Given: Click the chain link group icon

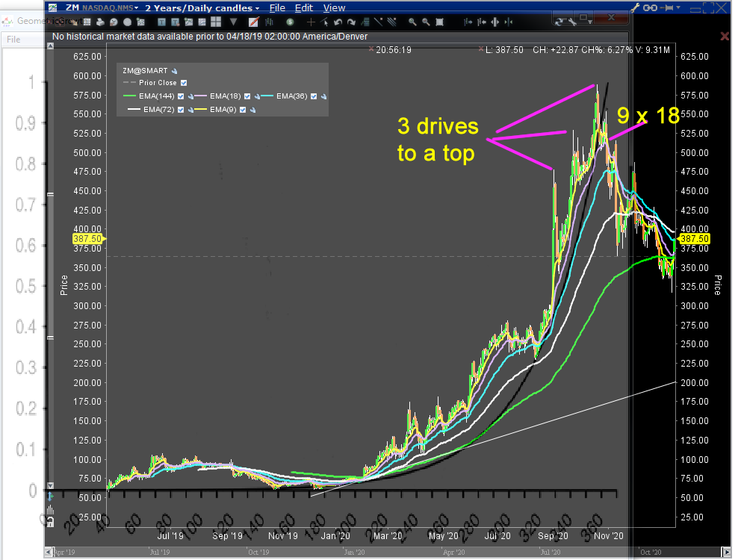Looking at the screenshot, I should coord(651,7).
